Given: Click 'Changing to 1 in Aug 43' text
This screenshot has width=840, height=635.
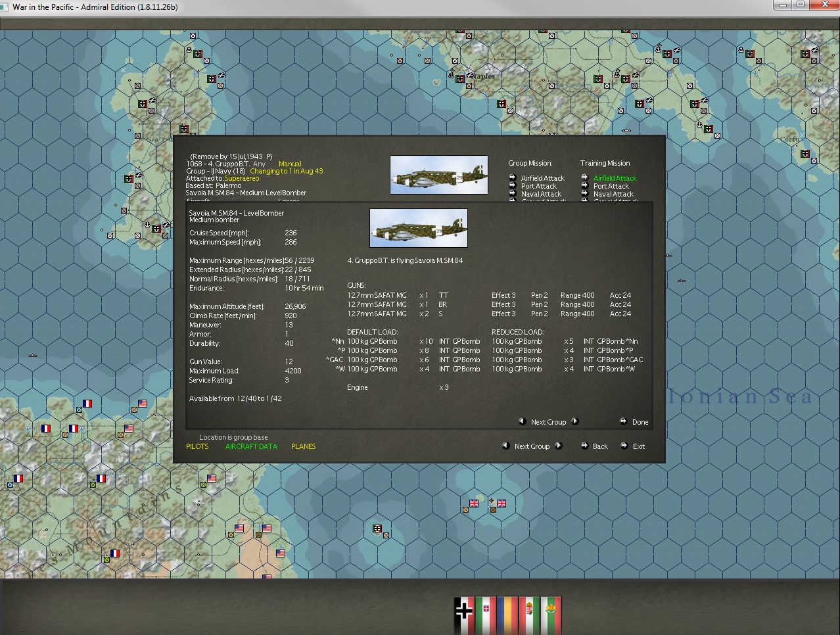Looking at the screenshot, I should [287, 171].
